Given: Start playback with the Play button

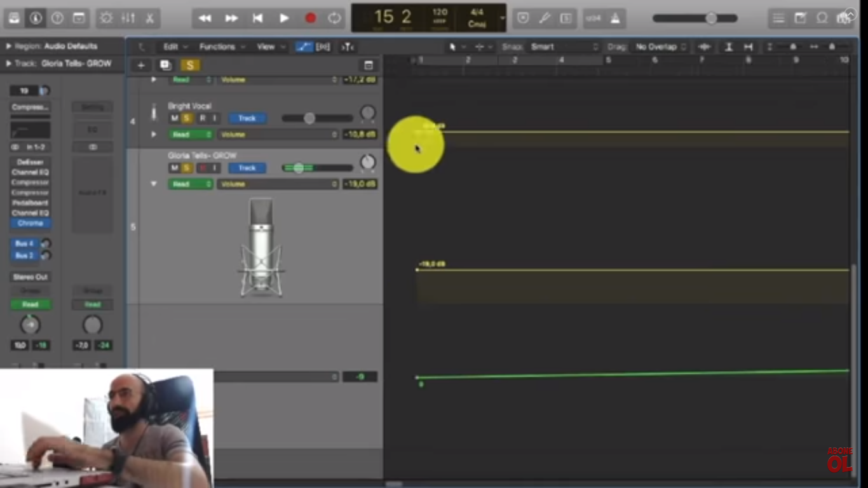Looking at the screenshot, I should tap(284, 18).
